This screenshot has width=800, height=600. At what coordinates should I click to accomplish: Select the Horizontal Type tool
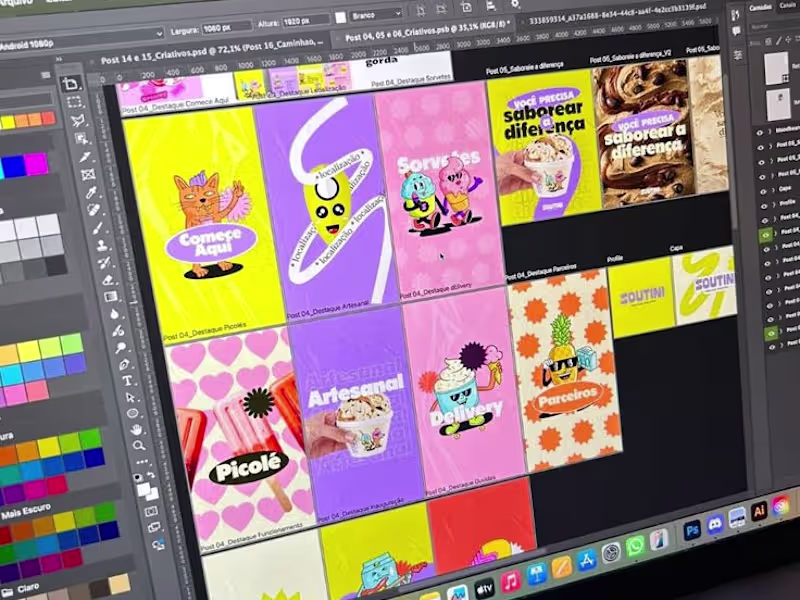127,381
